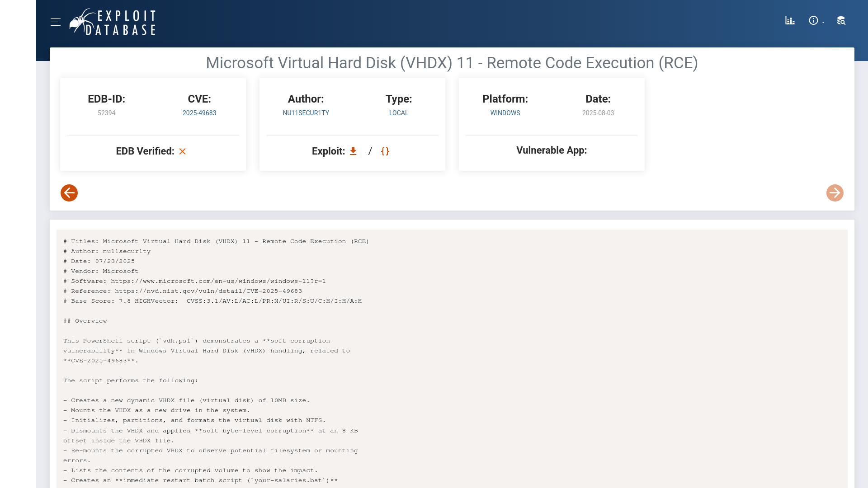
Task: Click the '# Titles:' first code line
Action: coord(216,241)
